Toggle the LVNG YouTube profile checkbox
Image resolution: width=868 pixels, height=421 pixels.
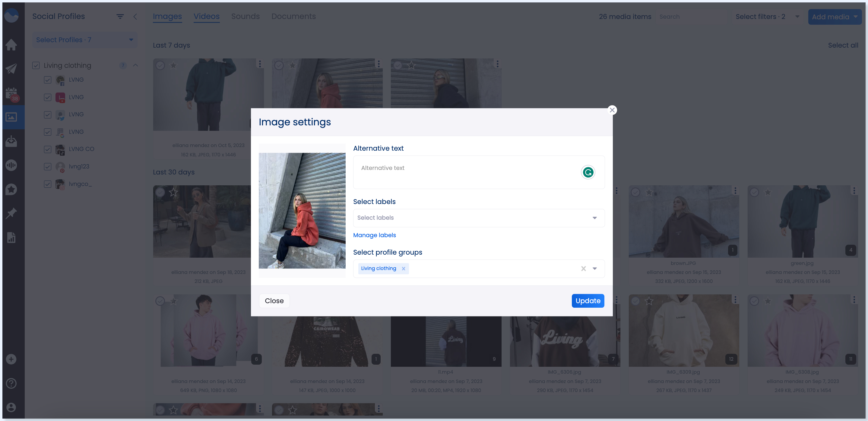click(x=48, y=97)
